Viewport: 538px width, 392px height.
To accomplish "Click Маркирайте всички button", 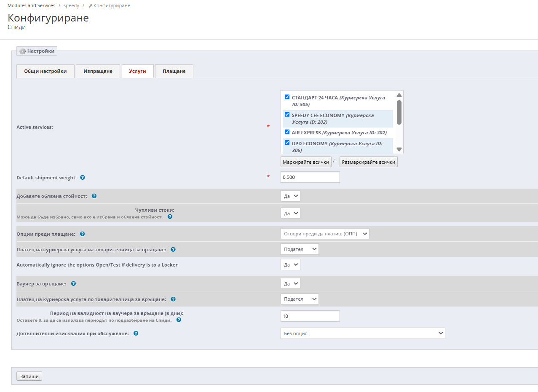I will (x=306, y=162).
